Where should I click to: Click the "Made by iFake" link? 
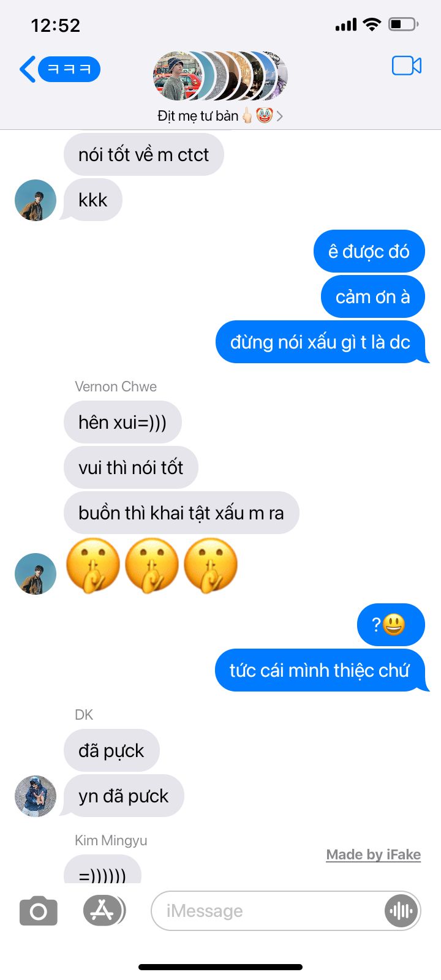[374, 854]
